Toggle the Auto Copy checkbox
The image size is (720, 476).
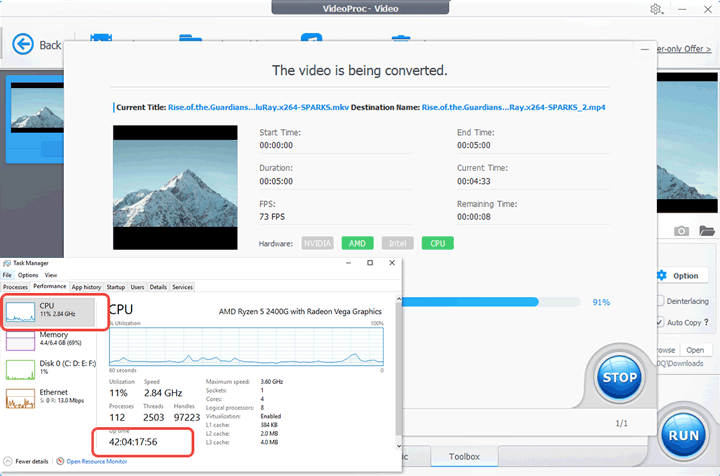(x=660, y=322)
